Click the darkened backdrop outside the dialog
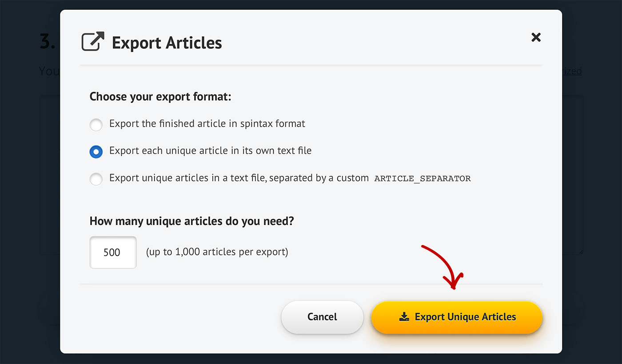 coord(27,200)
